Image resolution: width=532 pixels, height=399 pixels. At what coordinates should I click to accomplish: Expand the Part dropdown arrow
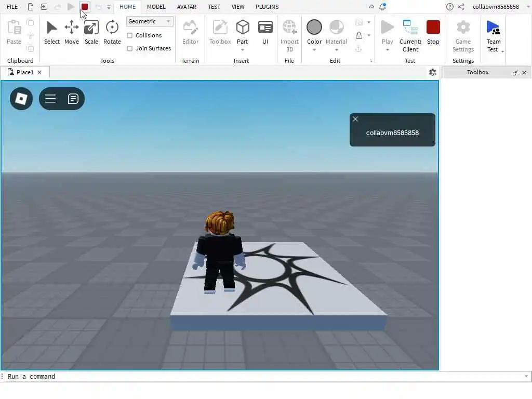tap(243, 50)
